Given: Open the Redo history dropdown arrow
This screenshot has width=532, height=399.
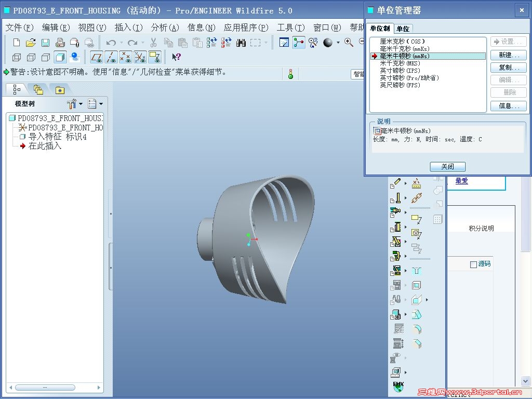Looking at the screenshot, I should click(x=142, y=43).
